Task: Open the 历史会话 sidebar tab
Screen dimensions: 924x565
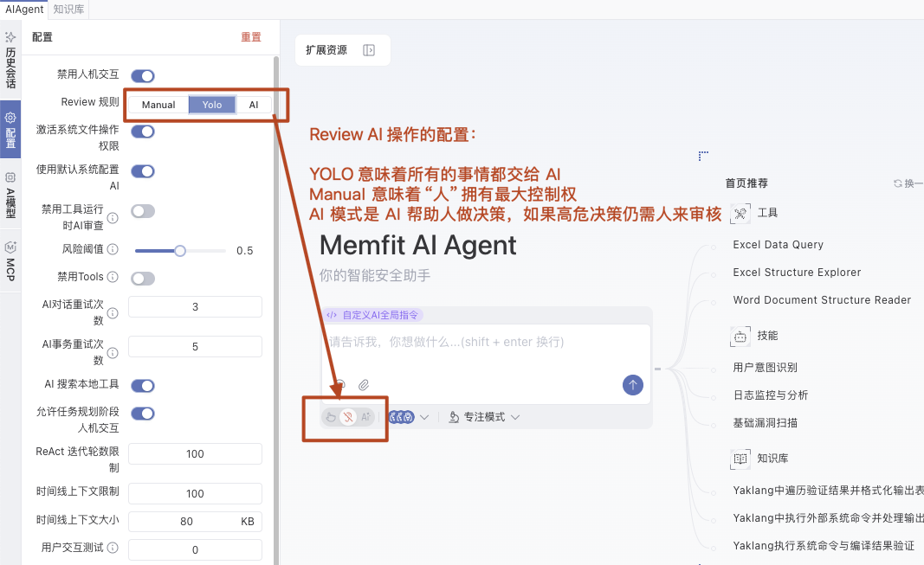Action: [x=10, y=60]
